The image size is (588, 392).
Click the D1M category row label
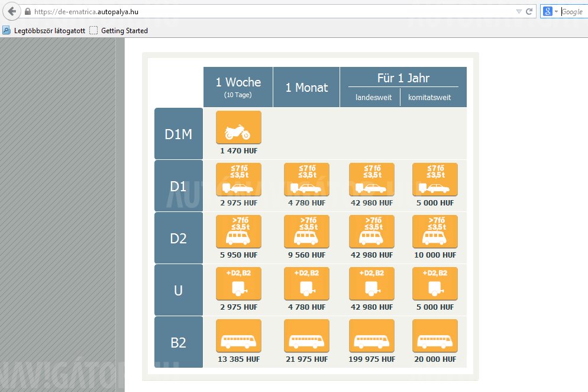[178, 134]
